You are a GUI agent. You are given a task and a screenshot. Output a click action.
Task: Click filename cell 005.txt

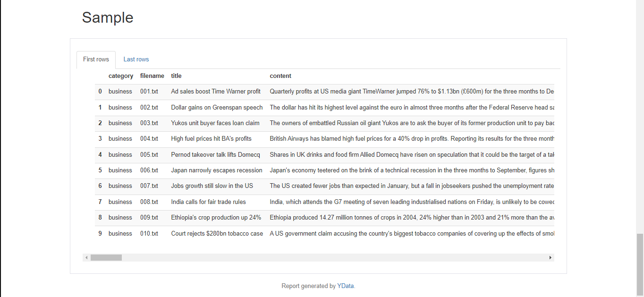point(149,155)
